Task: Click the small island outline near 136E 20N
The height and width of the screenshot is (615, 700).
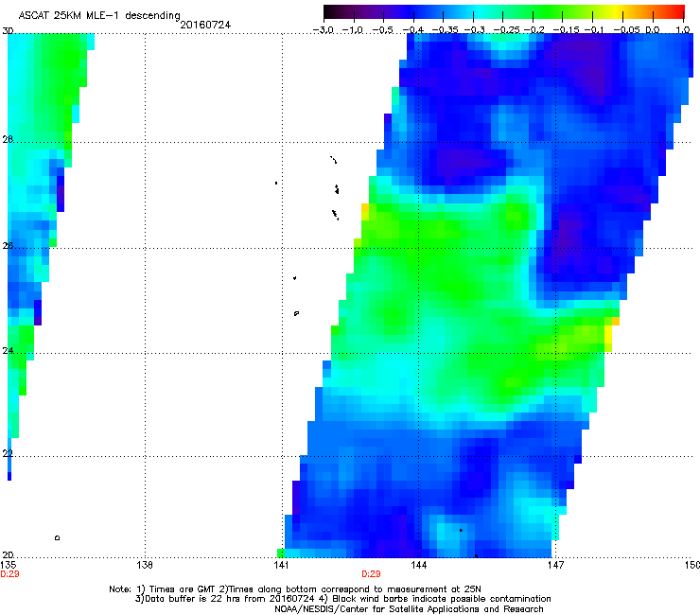Action: coord(57,537)
